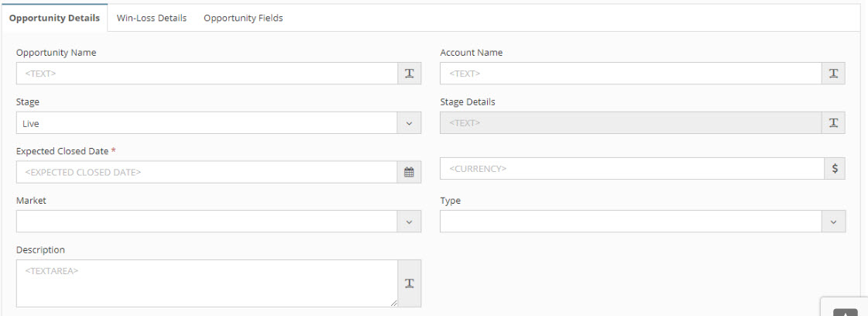Expand the Stage dropdown showing Live
This screenshot has height=316, width=868.
tap(218, 123)
